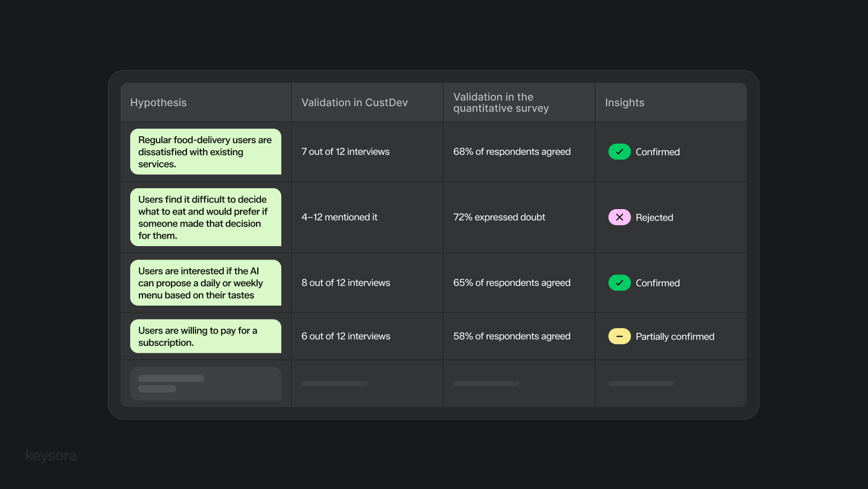Click the pink Rejected X badge
Screen dimensions: 868x489
pyautogui.click(x=619, y=217)
